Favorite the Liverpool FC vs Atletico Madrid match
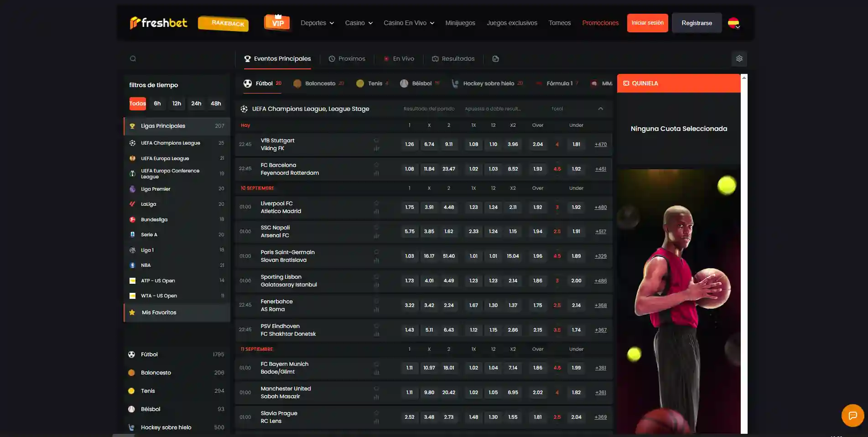The width and height of the screenshot is (868, 437). point(376,203)
